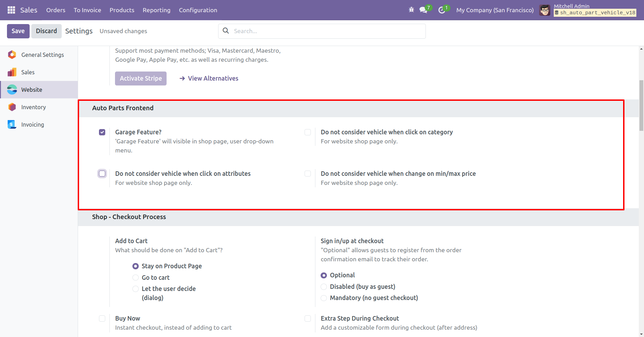Screen dimensions: 644x337
Task: Open the company switcher My Company
Action: [x=495, y=10]
